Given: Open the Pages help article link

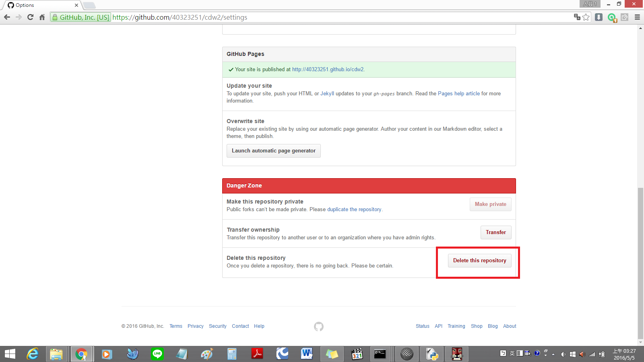Looking at the screenshot, I should tap(459, 93).
